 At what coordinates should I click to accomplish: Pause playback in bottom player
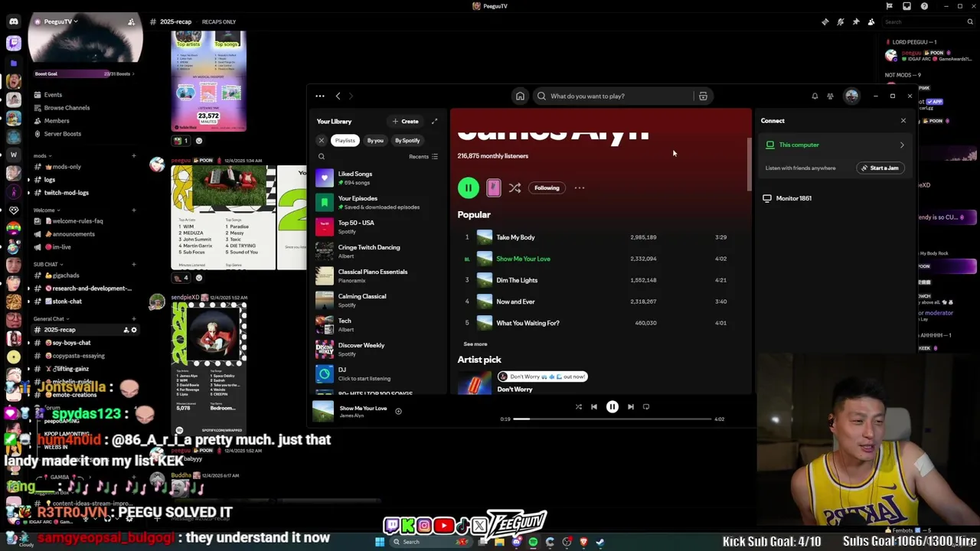pos(612,407)
